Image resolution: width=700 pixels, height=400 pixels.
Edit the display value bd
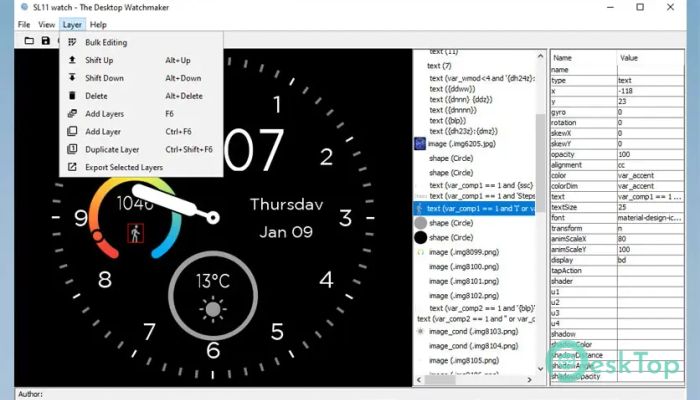click(650, 260)
